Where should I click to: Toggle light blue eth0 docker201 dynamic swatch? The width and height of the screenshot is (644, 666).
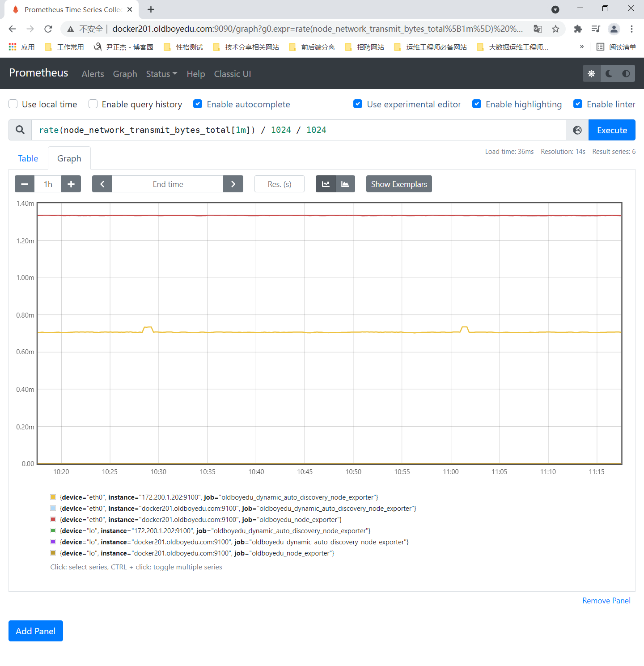(x=53, y=508)
